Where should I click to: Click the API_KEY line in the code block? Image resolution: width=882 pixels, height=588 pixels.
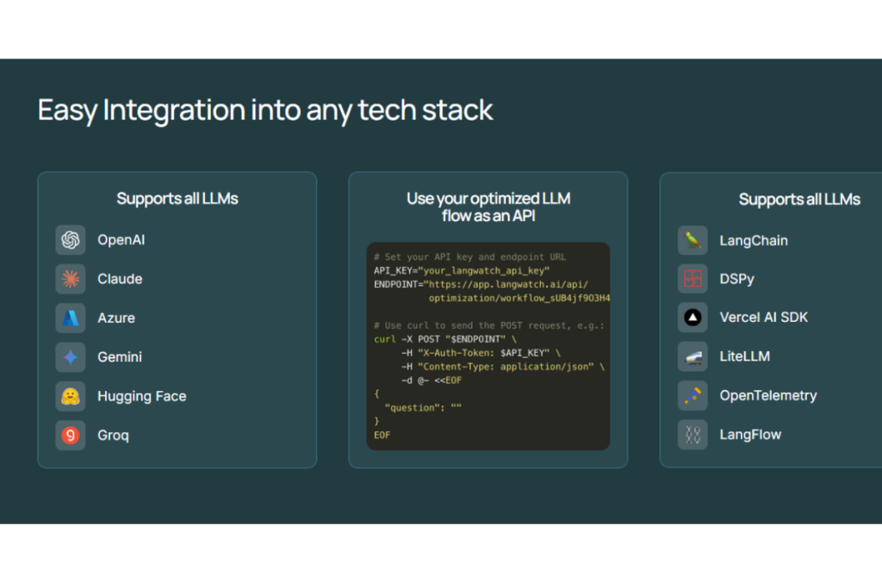tap(462, 271)
